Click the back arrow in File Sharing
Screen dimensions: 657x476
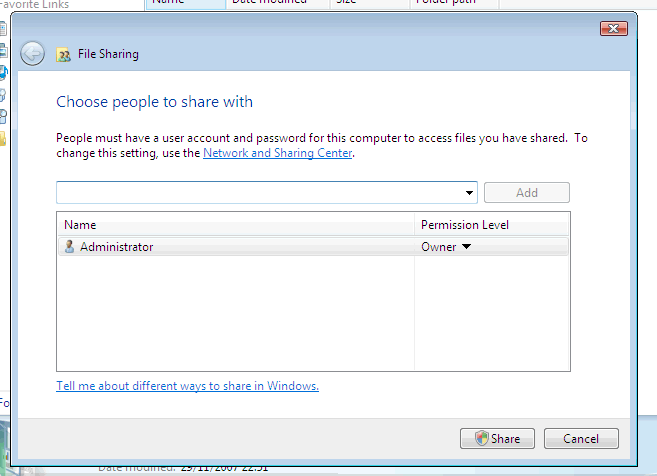pos(32,54)
